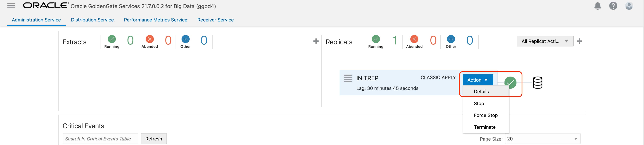The width and height of the screenshot is (644, 145).
Task: Open the hamburger navigation menu
Action: (11, 6)
